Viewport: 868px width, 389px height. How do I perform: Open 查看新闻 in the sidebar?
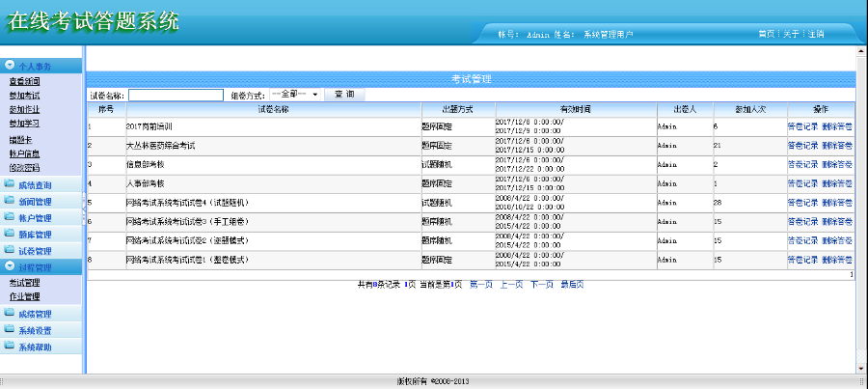(24, 81)
